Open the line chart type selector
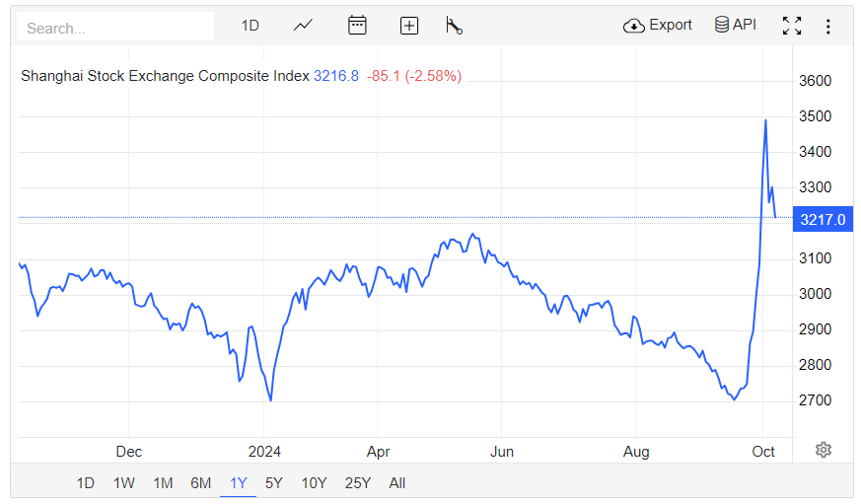 [303, 26]
